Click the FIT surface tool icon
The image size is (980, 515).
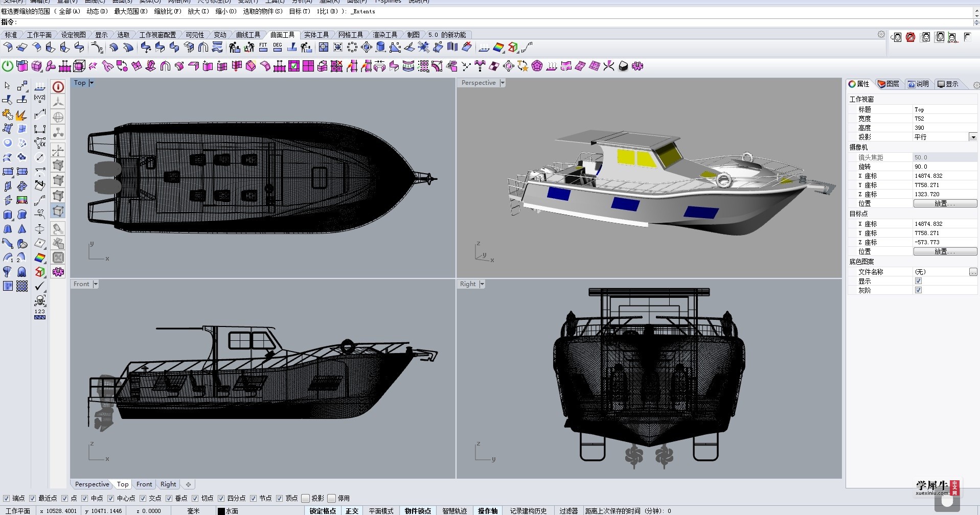point(263,48)
